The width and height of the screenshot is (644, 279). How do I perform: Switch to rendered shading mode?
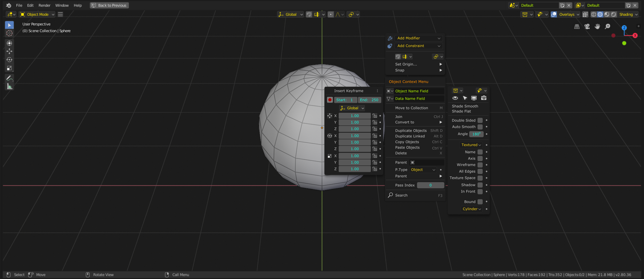point(614,14)
